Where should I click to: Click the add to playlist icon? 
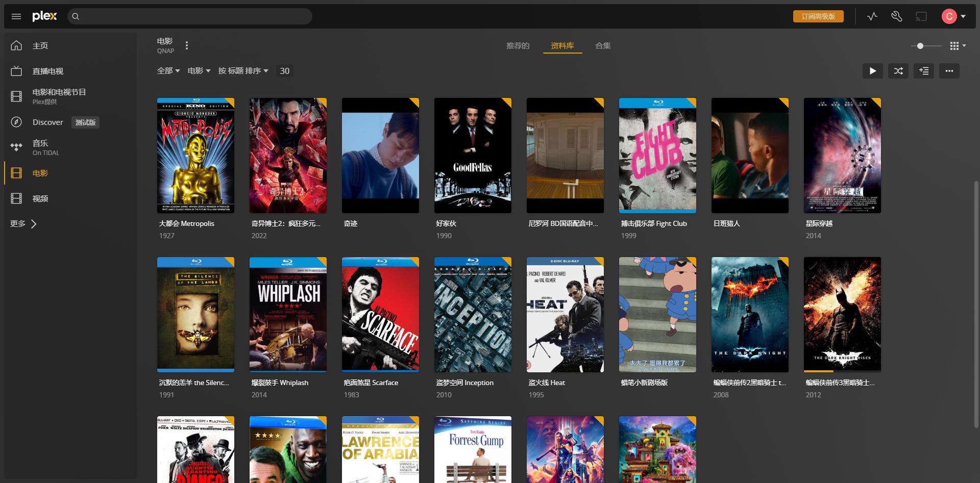click(924, 71)
